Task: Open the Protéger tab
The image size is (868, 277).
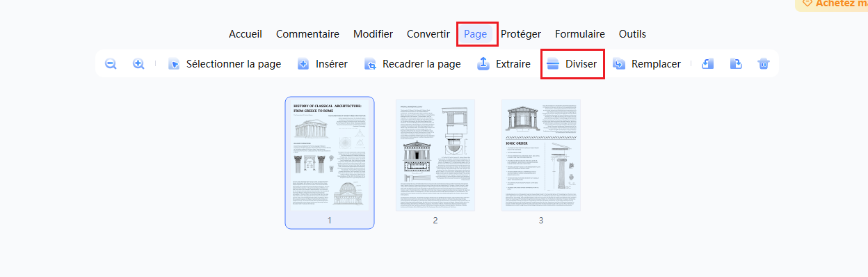Action: [521, 33]
